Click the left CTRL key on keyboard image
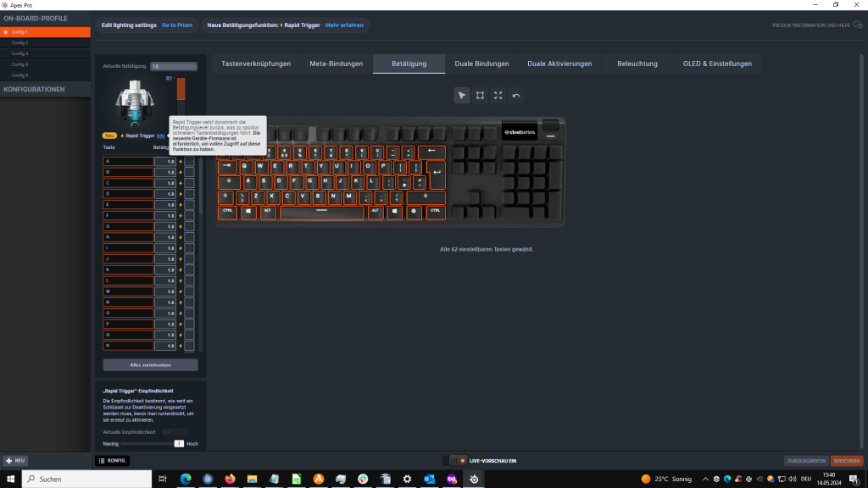The width and height of the screenshot is (868, 488). [x=227, y=211]
